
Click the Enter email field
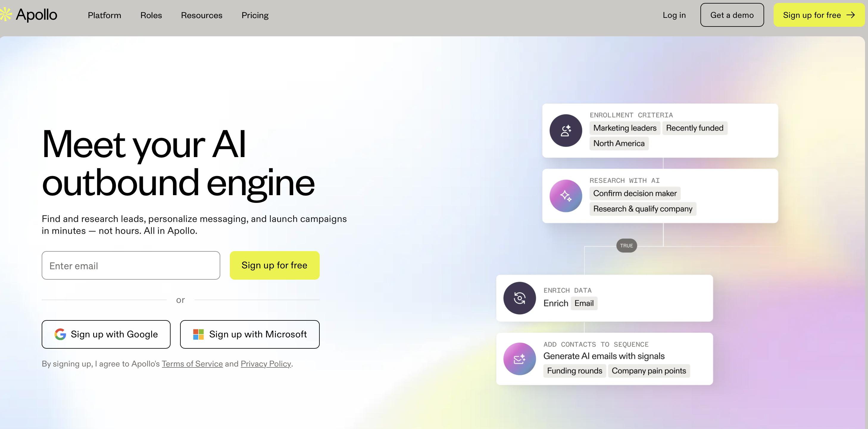131,265
